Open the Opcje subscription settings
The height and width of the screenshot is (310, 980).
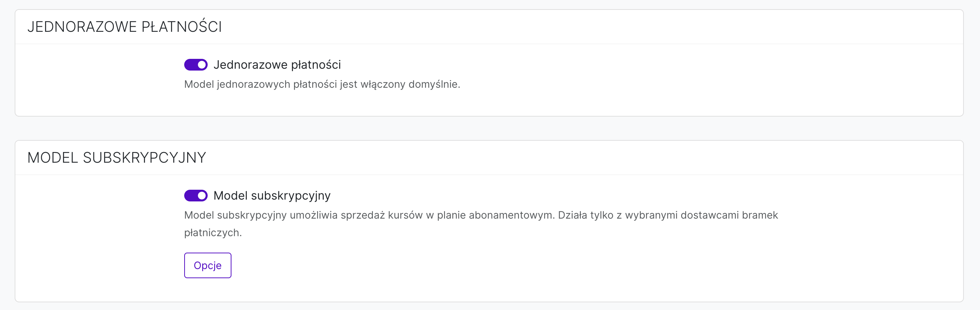pos(207,265)
